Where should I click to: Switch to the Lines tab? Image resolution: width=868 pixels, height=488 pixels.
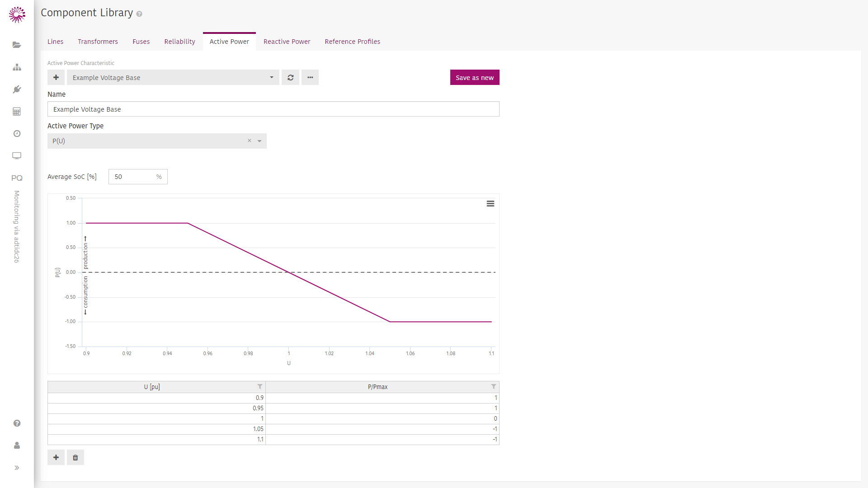tap(55, 42)
